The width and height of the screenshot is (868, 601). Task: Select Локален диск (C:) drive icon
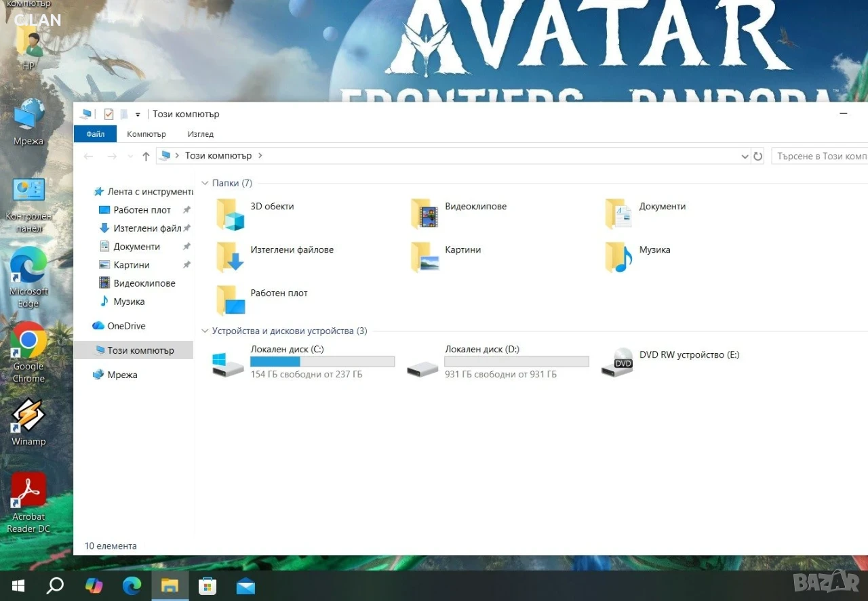pyautogui.click(x=228, y=364)
